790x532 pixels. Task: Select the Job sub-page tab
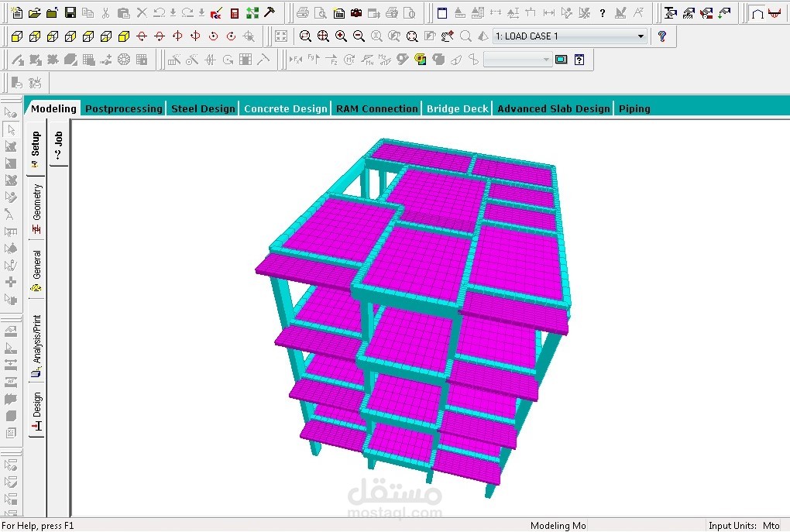58,144
